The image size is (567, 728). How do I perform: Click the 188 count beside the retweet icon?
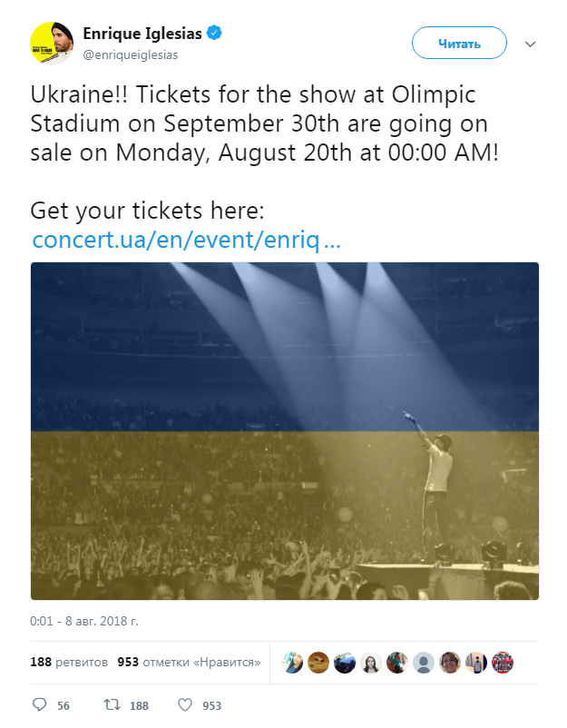click(x=138, y=705)
